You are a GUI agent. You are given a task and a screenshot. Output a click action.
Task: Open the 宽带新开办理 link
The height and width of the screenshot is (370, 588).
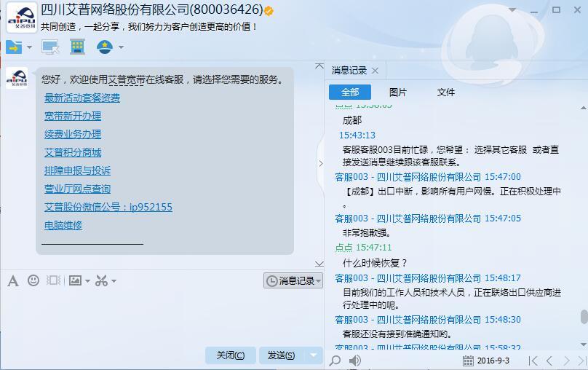point(73,116)
